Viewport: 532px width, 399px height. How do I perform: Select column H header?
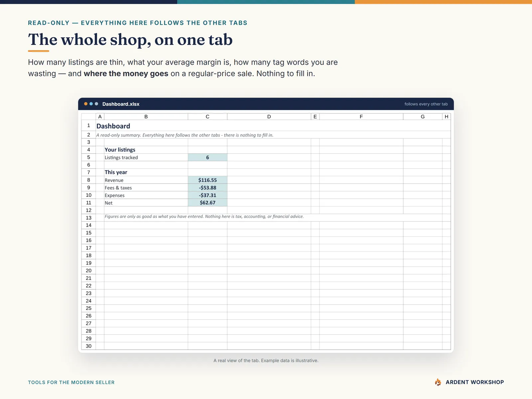point(447,117)
